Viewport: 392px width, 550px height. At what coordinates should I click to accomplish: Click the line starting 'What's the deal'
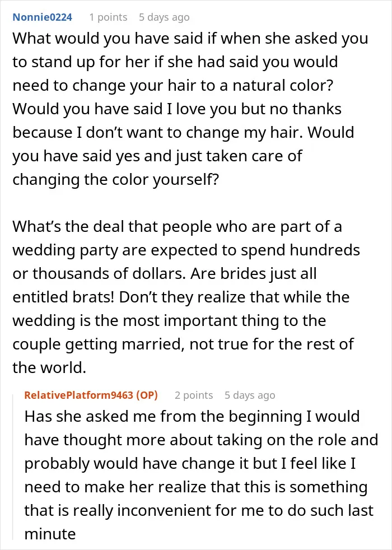click(177, 227)
